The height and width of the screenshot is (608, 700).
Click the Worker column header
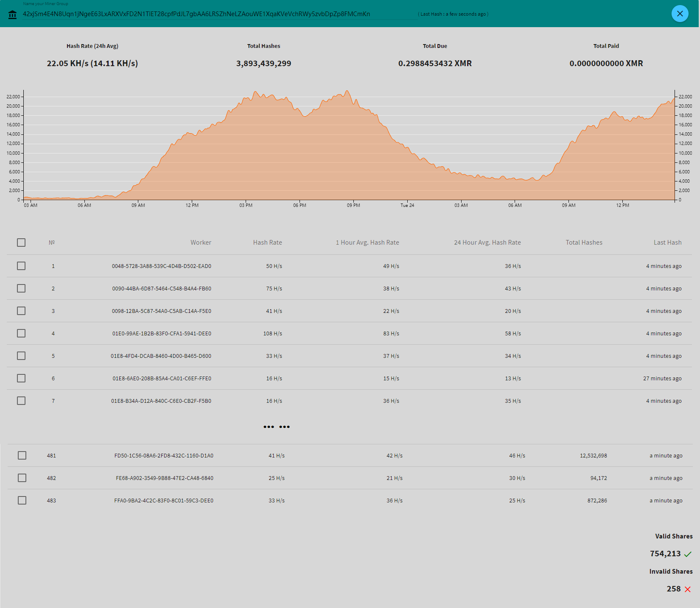201,243
